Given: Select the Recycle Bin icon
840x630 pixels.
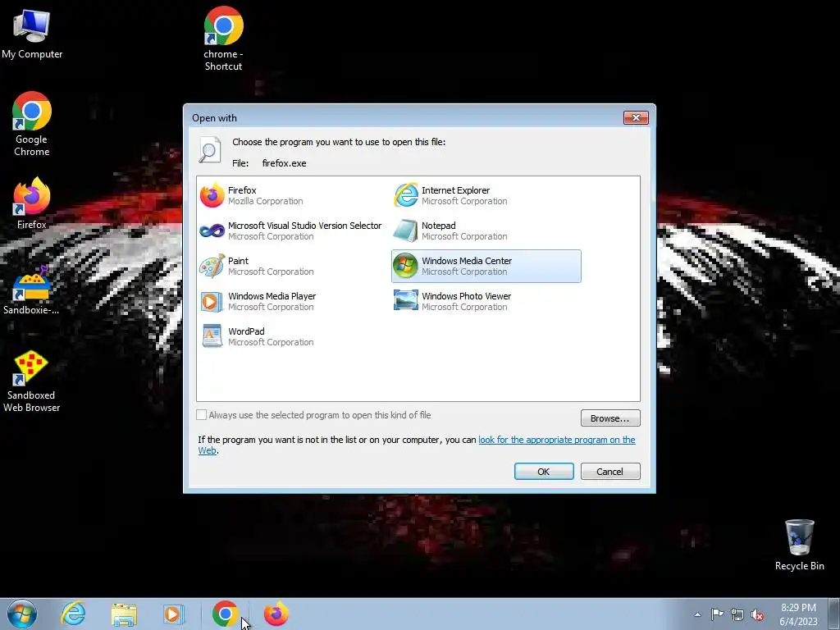Looking at the screenshot, I should pos(799,545).
